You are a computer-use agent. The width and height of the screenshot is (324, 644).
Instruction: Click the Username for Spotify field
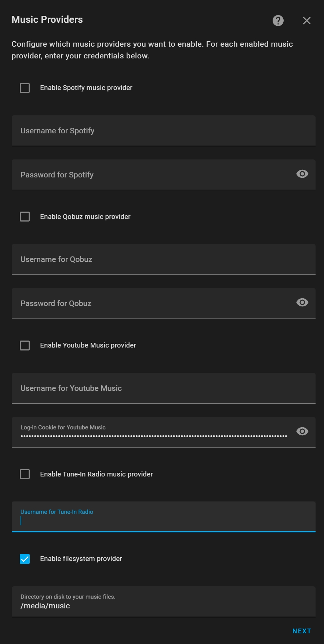click(147, 131)
